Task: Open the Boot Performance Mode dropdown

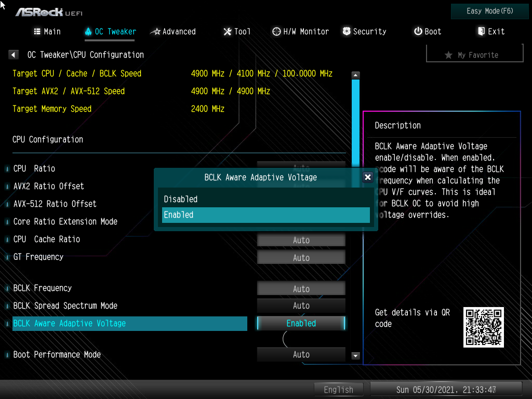Action: pyautogui.click(x=301, y=354)
